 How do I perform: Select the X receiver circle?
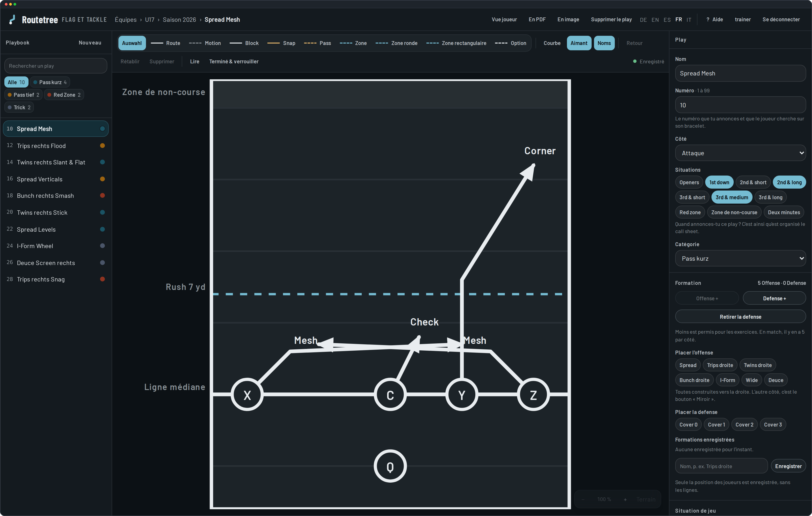coord(247,395)
